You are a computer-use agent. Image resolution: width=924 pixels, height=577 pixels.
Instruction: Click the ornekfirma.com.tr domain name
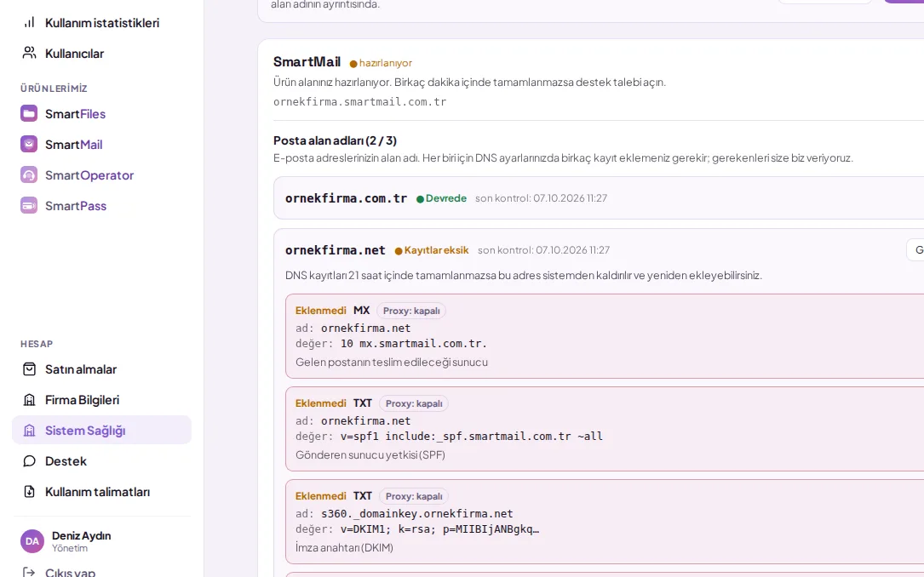(x=346, y=197)
